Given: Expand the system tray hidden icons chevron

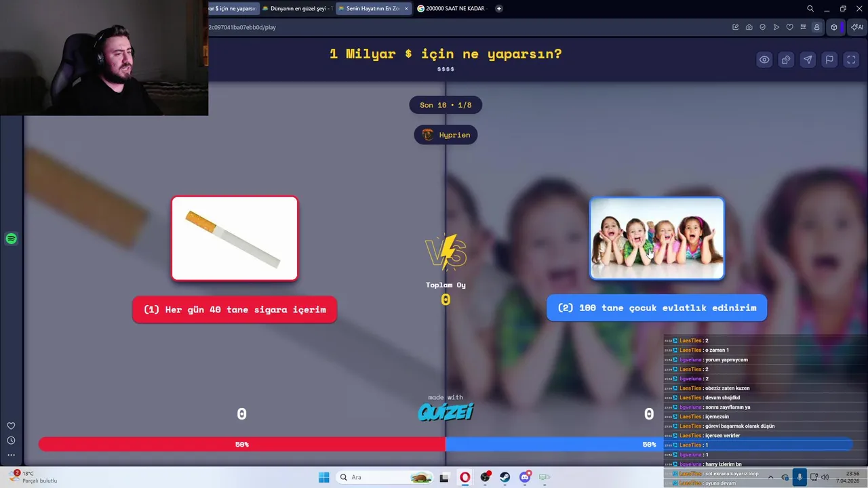Looking at the screenshot, I should pyautogui.click(x=770, y=477).
